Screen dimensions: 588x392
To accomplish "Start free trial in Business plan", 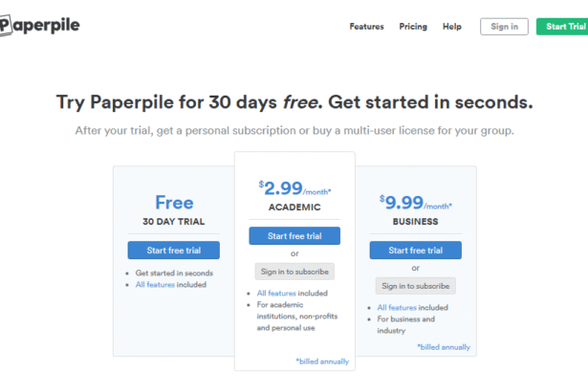I will 416,250.
